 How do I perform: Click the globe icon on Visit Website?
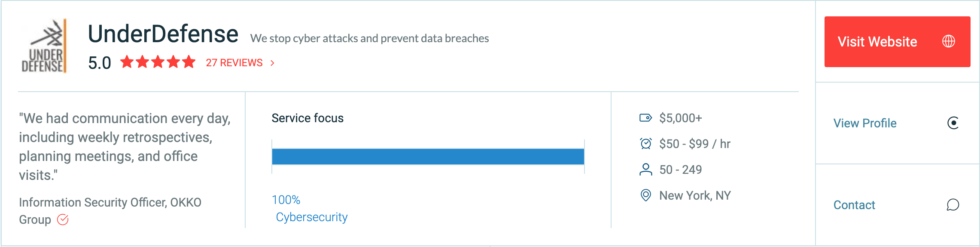[x=949, y=41]
